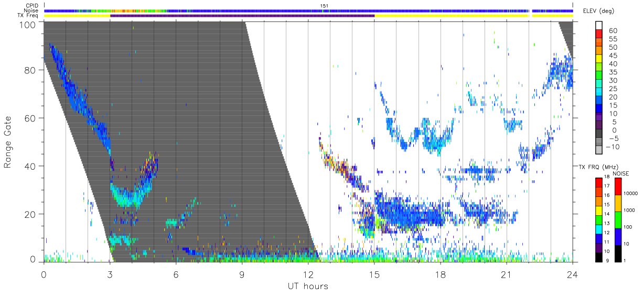
Task: Click the '45' label in ELEV legend
Action: click(x=613, y=56)
